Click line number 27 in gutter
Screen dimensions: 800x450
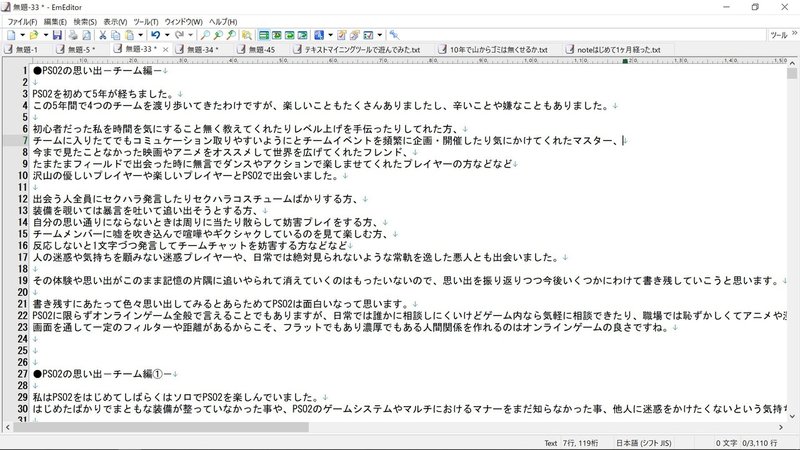coord(22,374)
